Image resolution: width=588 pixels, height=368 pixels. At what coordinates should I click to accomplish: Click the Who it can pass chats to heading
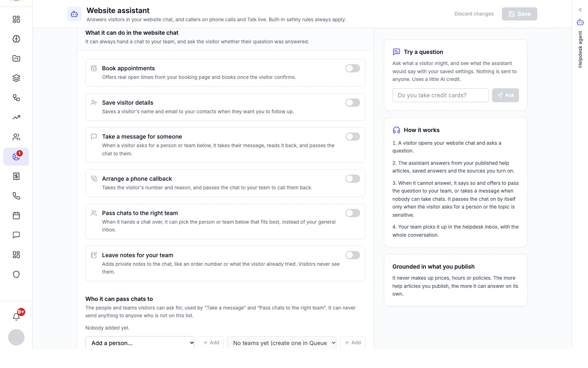(119, 299)
